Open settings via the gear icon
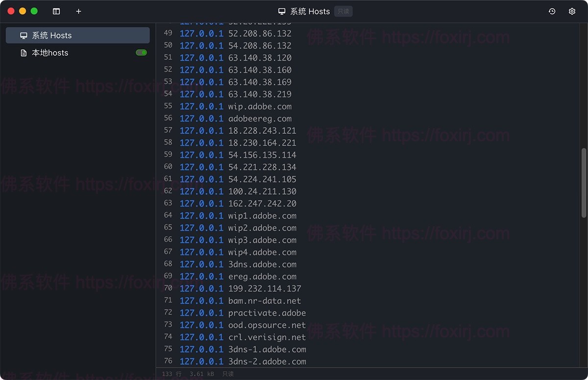This screenshot has width=588, height=380. 572,11
